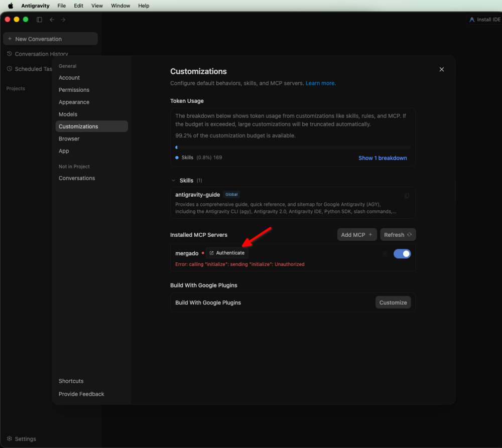Go back with the left arrow
Viewport: 502px width, 448px height.
pyautogui.click(x=52, y=20)
